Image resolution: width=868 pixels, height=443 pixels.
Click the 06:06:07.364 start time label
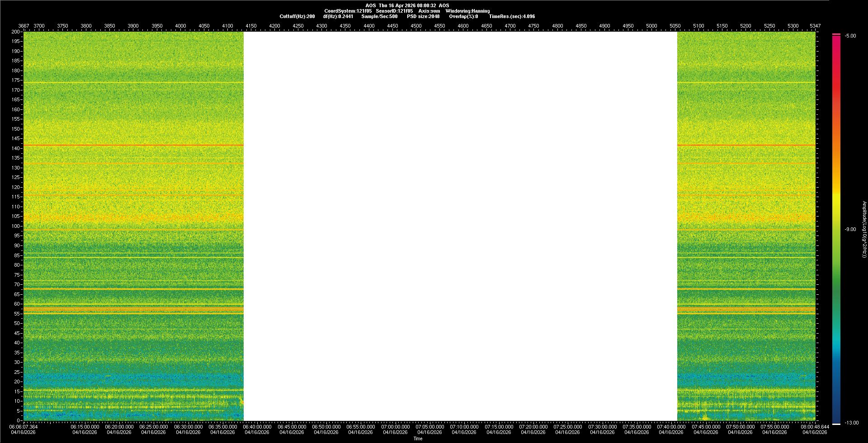coord(24,426)
